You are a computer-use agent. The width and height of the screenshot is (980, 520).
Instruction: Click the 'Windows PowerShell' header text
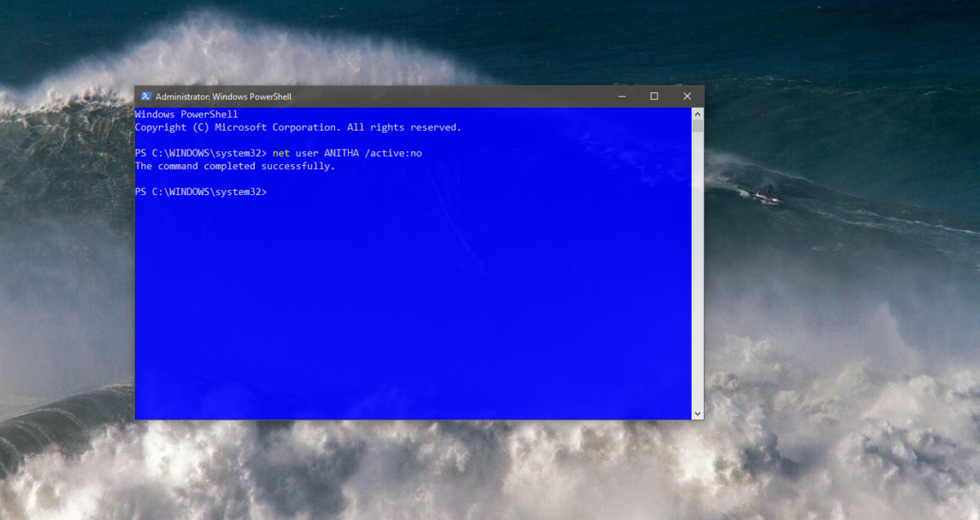pos(185,113)
